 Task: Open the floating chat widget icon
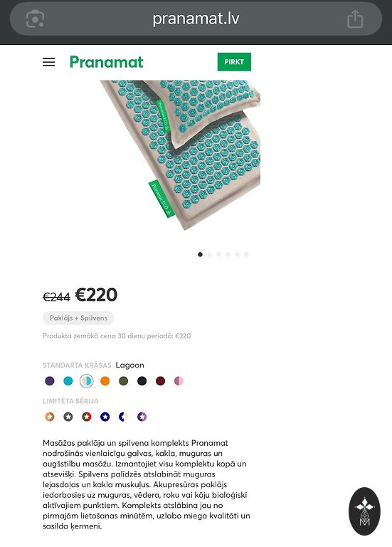[364, 511]
